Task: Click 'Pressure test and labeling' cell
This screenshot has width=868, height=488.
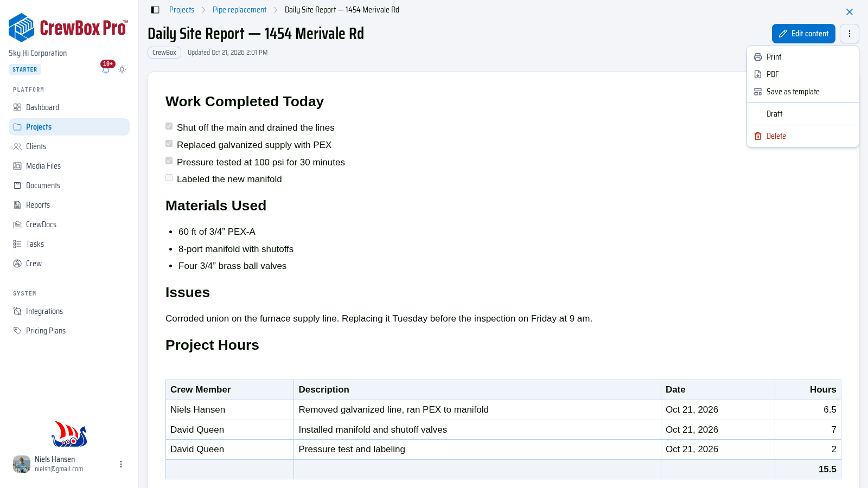Action: 477,450
